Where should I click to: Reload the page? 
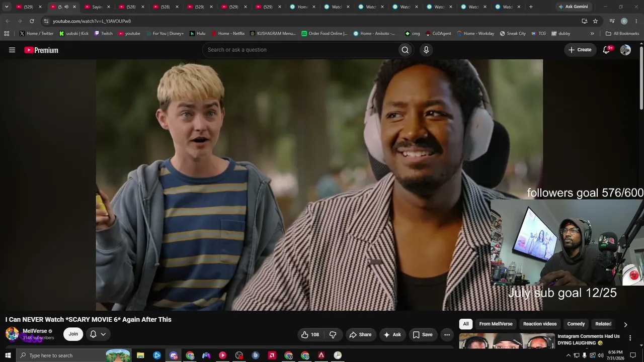point(32,21)
